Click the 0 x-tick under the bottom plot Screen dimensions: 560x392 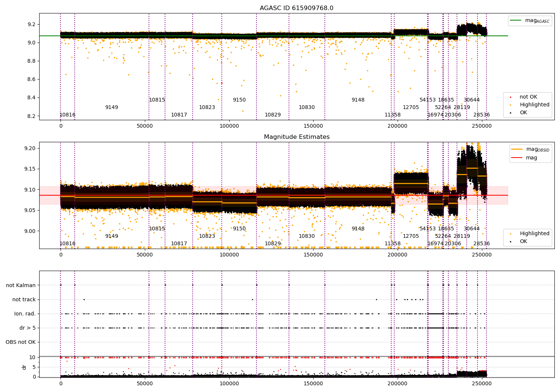pos(60,384)
